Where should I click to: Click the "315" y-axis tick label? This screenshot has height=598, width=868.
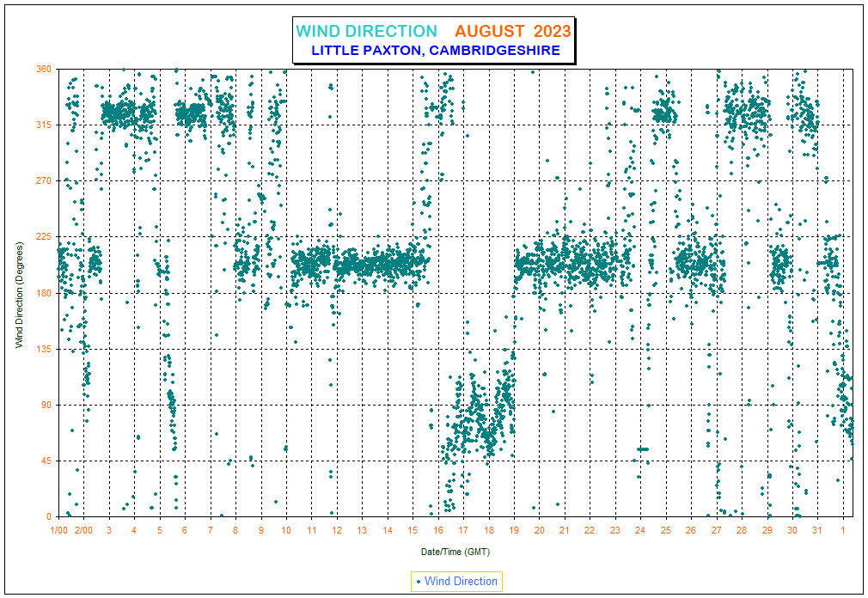[45, 125]
